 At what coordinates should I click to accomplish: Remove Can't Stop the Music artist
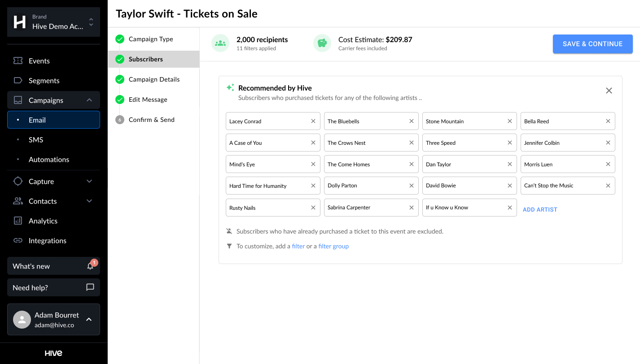tap(608, 186)
